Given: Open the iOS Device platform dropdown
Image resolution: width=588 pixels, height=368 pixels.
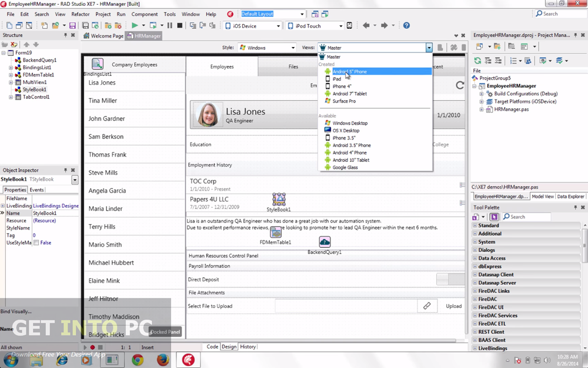Looking at the screenshot, I should point(278,26).
